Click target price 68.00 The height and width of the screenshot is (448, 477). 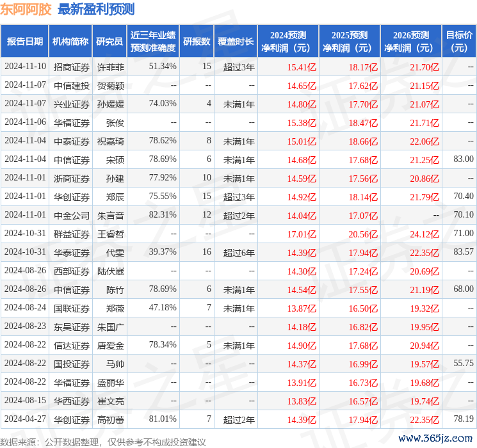tap(464, 289)
